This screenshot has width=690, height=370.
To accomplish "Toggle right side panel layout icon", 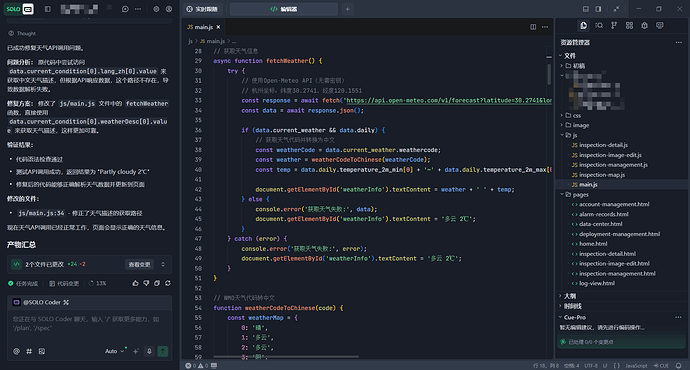I will click(x=598, y=9).
